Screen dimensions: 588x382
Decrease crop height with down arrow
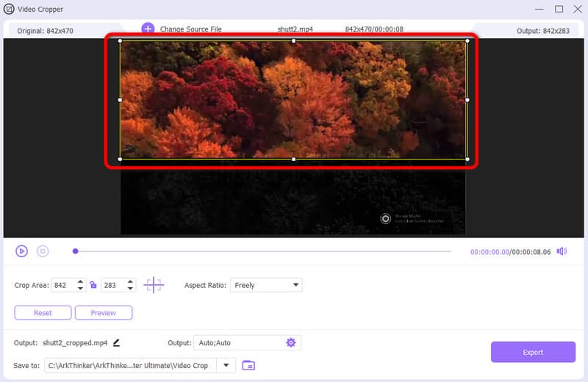pos(130,289)
